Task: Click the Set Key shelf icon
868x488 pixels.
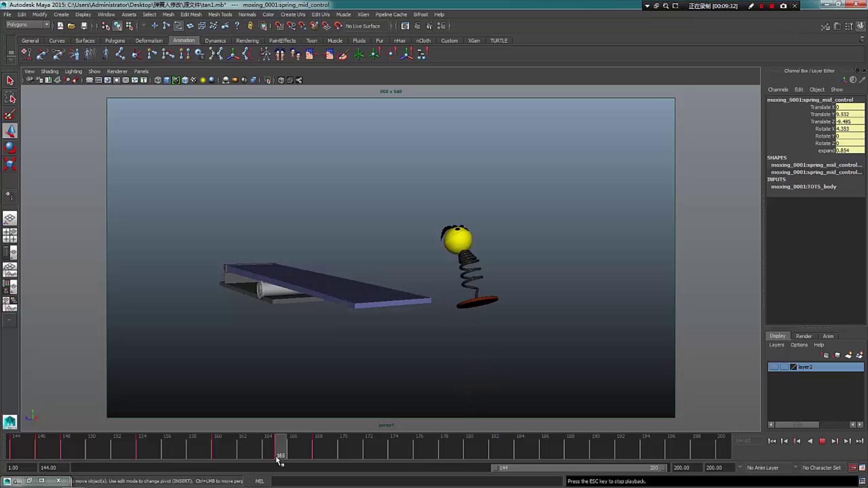Action: click(x=26, y=54)
